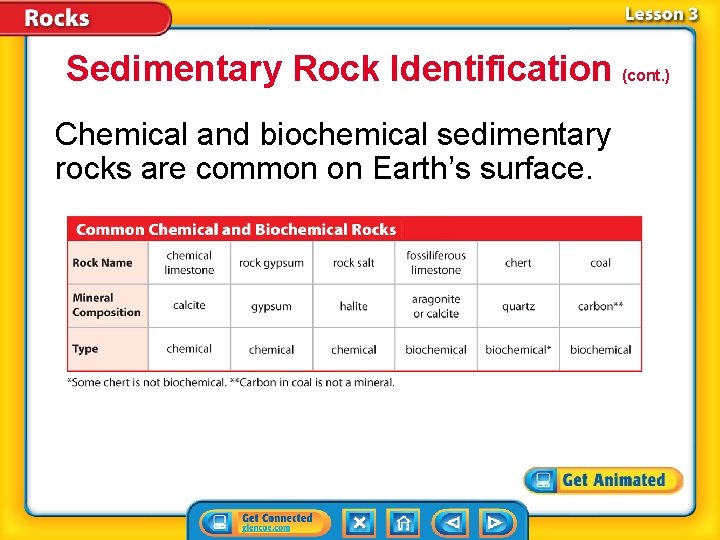Click the aragonite or calcite cell
The width and height of the screenshot is (720, 540).
click(436, 305)
